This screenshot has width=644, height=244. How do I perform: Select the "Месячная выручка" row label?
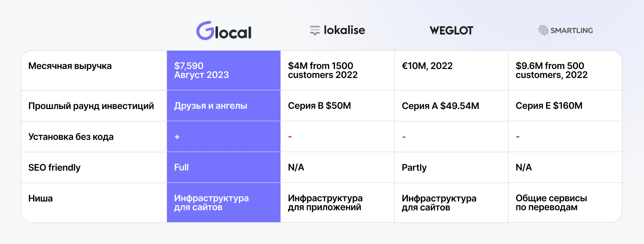click(x=70, y=66)
